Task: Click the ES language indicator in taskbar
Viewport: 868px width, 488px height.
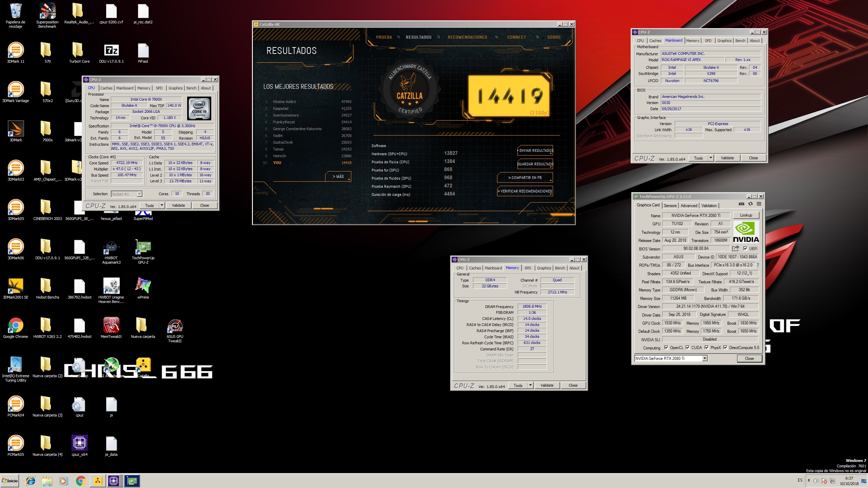Action: pos(800,480)
